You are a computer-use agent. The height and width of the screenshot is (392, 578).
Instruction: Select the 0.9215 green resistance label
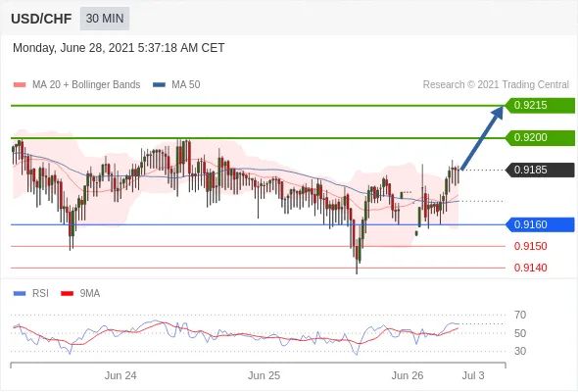[x=540, y=106]
